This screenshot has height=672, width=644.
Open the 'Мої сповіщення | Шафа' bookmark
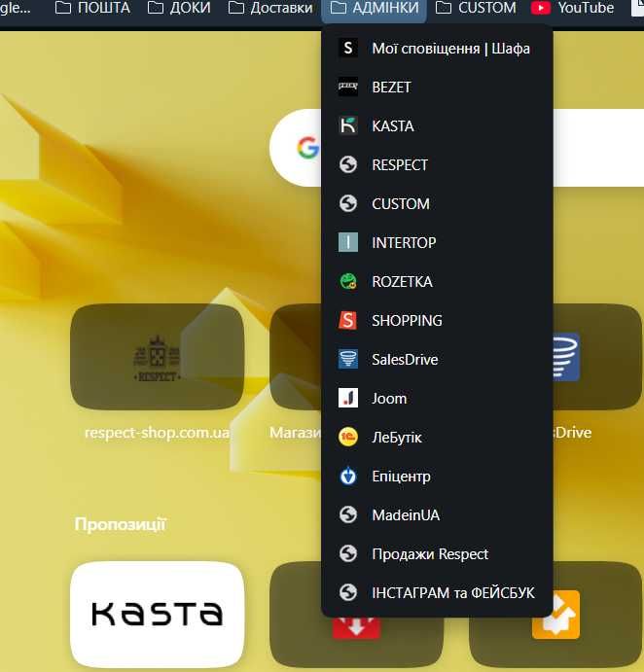[x=437, y=49]
